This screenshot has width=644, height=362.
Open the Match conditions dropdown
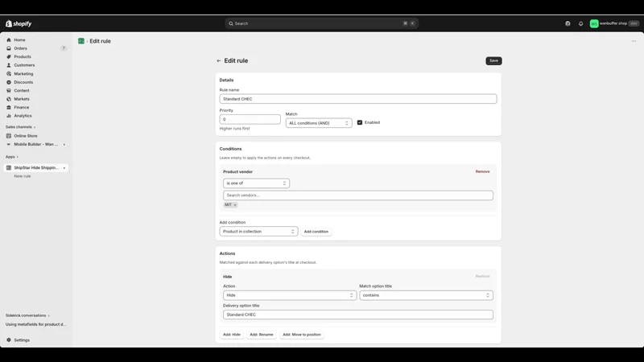click(x=319, y=123)
